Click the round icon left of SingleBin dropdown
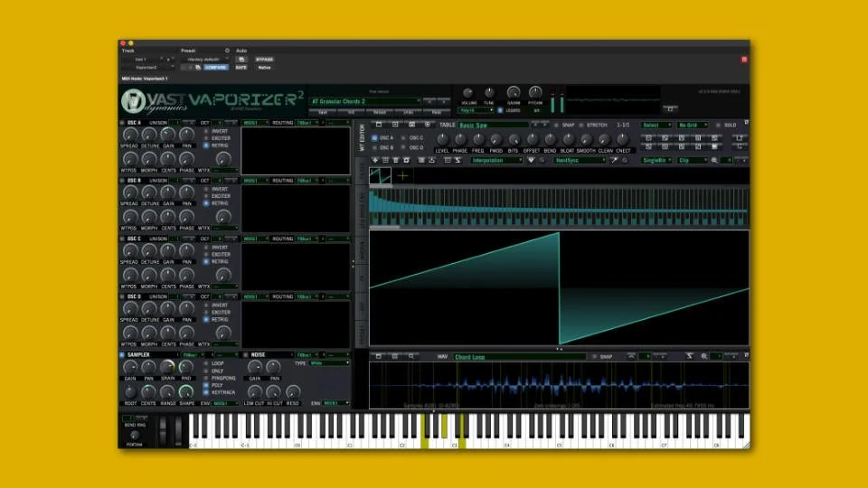 (x=625, y=160)
